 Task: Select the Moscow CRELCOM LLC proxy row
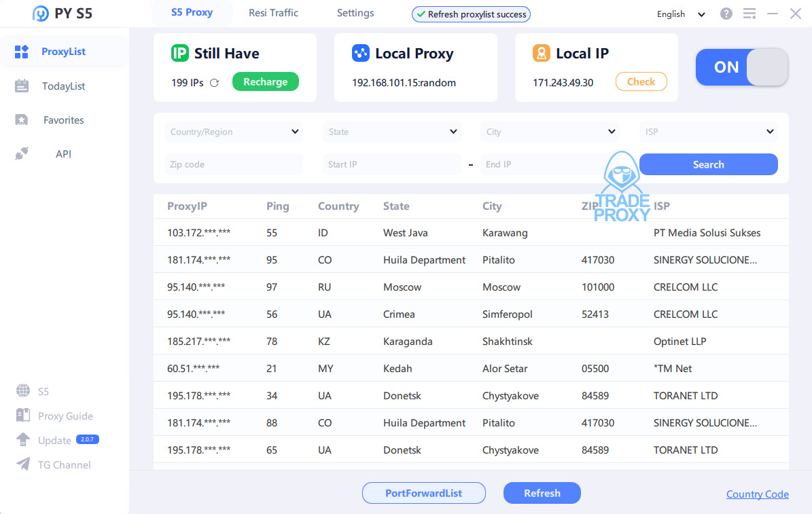click(471, 287)
